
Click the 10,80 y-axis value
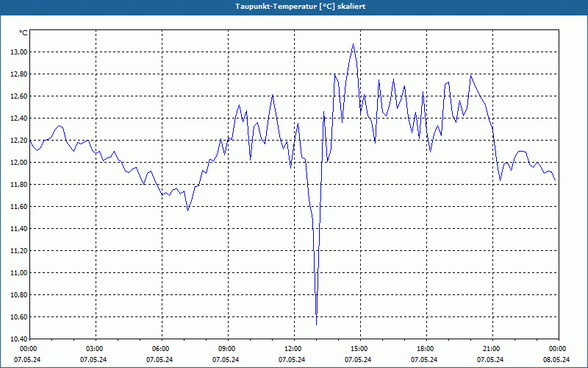point(19,295)
